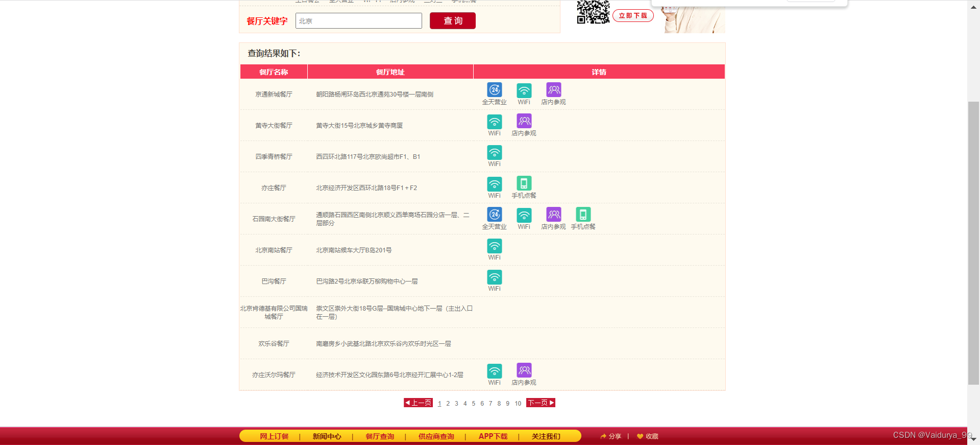
Task: Open 供应商查询 in footer menu
Action: tap(436, 436)
